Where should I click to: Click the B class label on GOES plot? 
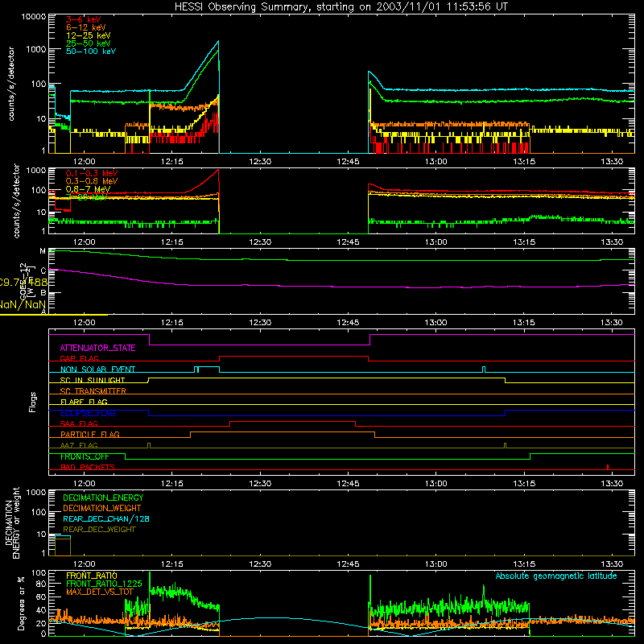click(x=43, y=293)
